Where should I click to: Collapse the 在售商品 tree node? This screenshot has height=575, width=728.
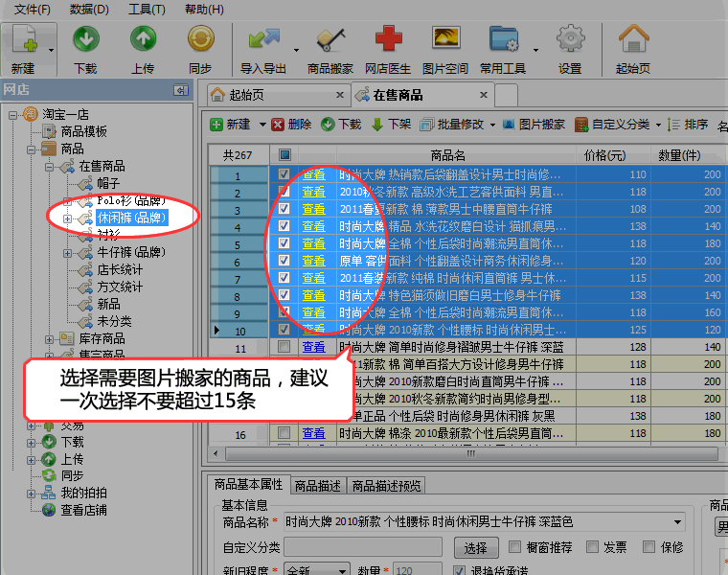tap(49, 167)
